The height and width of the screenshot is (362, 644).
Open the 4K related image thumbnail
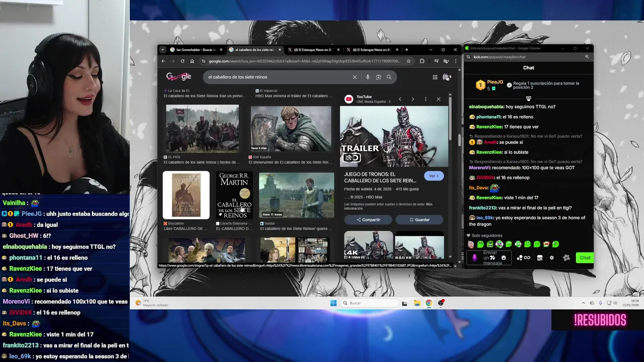pyautogui.click(x=368, y=245)
